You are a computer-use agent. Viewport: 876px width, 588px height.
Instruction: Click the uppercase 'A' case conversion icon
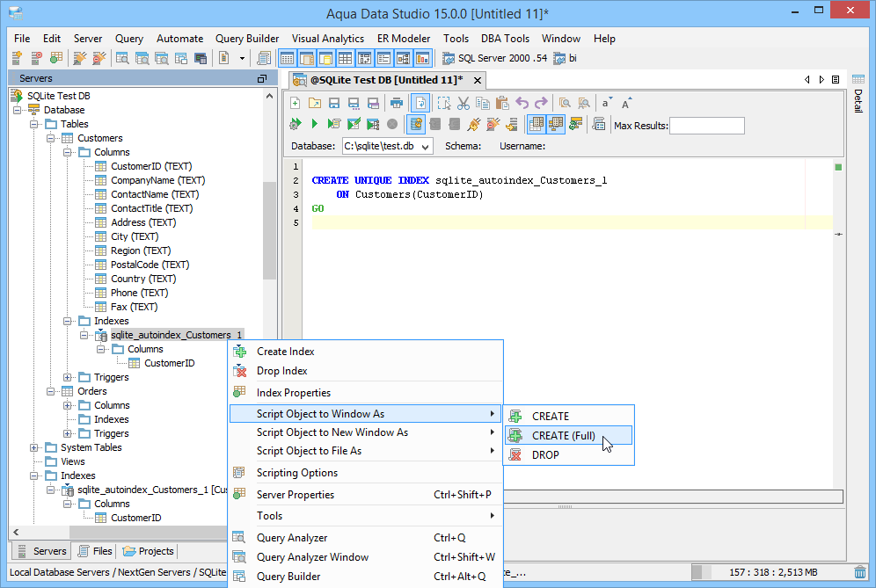point(626,104)
